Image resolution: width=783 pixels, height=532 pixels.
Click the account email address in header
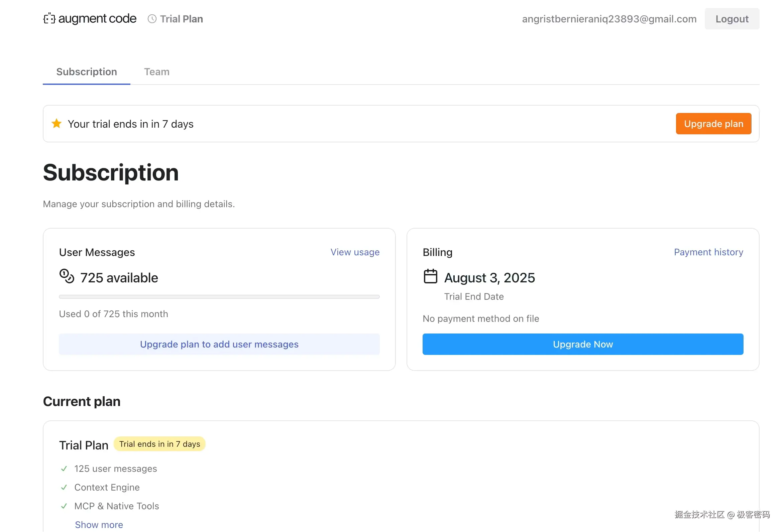point(609,19)
